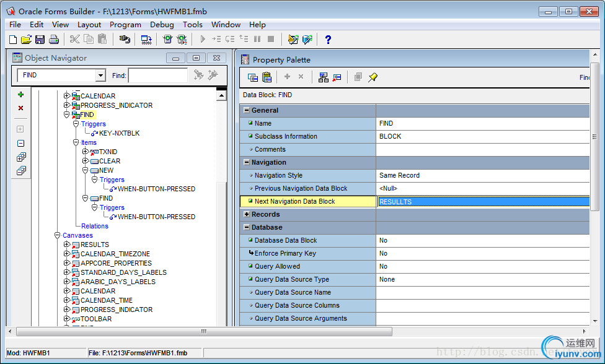605x364 pixels.
Task: Open the Program menu
Action: click(125, 25)
